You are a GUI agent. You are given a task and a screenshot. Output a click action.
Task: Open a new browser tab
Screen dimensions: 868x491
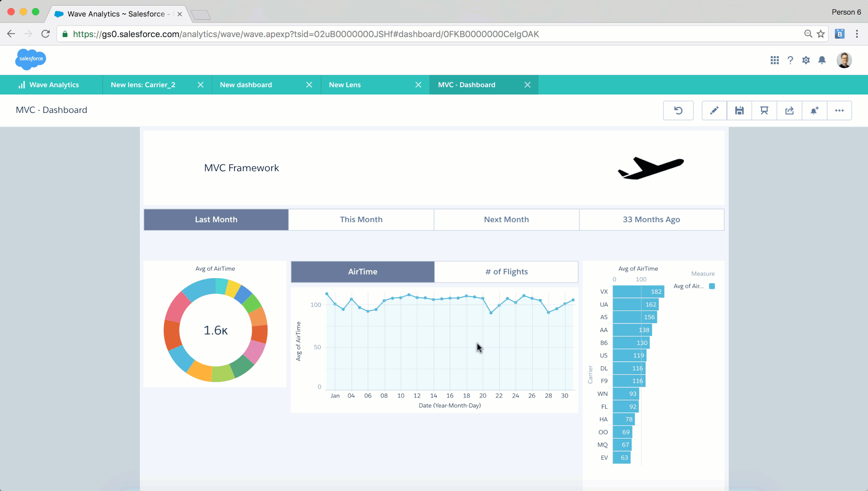coord(201,15)
